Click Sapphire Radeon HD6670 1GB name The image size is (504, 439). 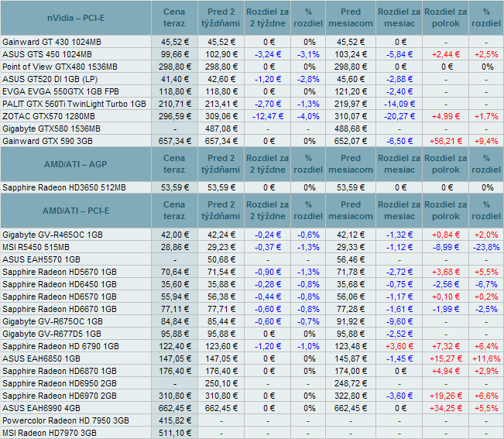coord(60,309)
